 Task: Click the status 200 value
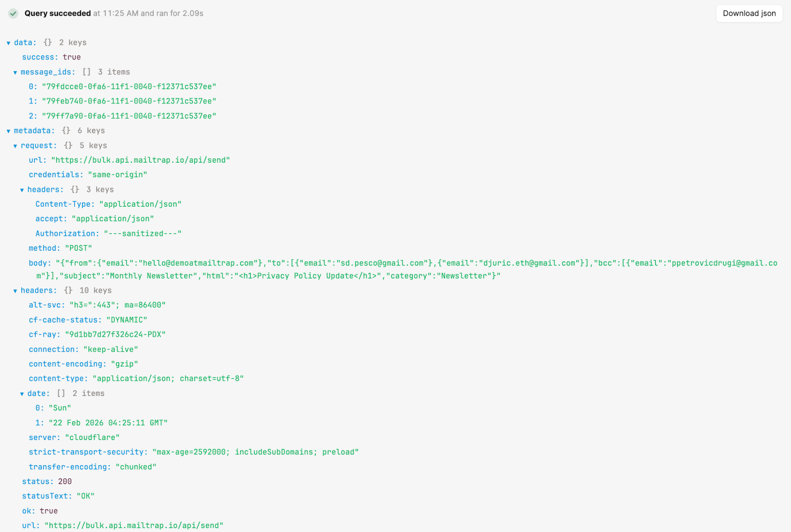(65, 482)
